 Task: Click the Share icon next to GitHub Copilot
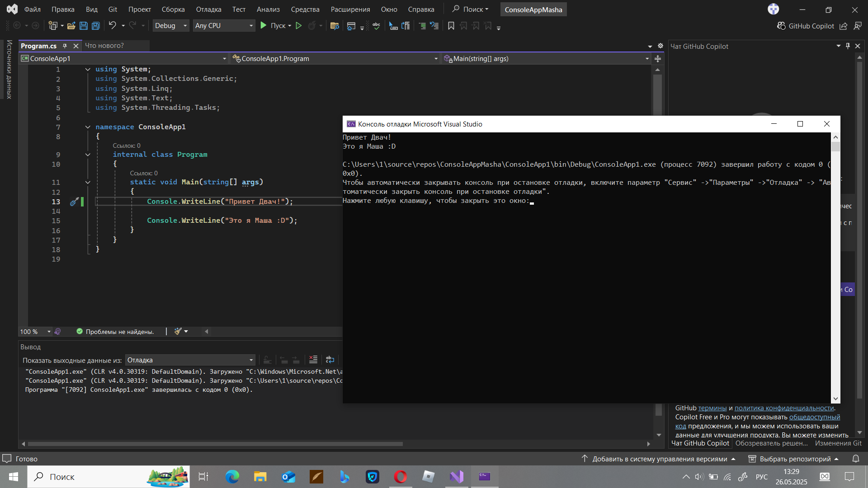[844, 26]
